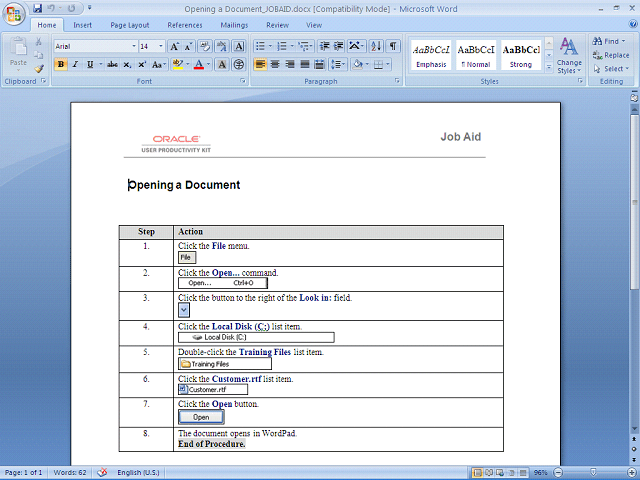Click the 96% zoom level
Viewport: 640px width, 480px height.
pyautogui.click(x=541, y=473)
